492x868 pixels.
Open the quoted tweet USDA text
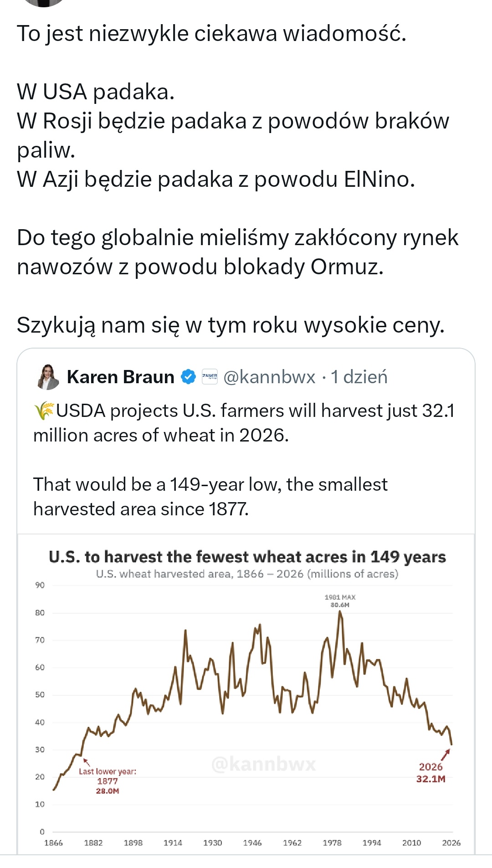click(244, 423)
